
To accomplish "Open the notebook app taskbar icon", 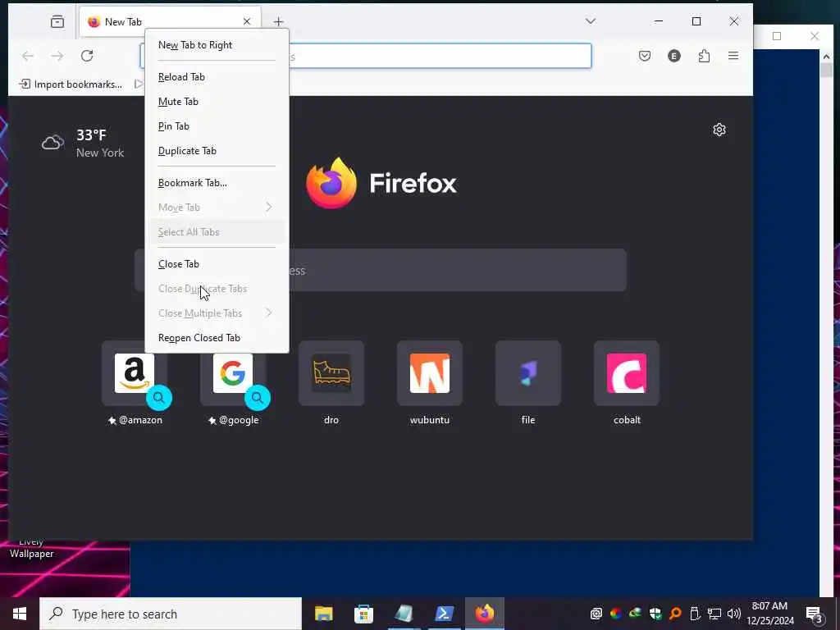I will 404,614.
